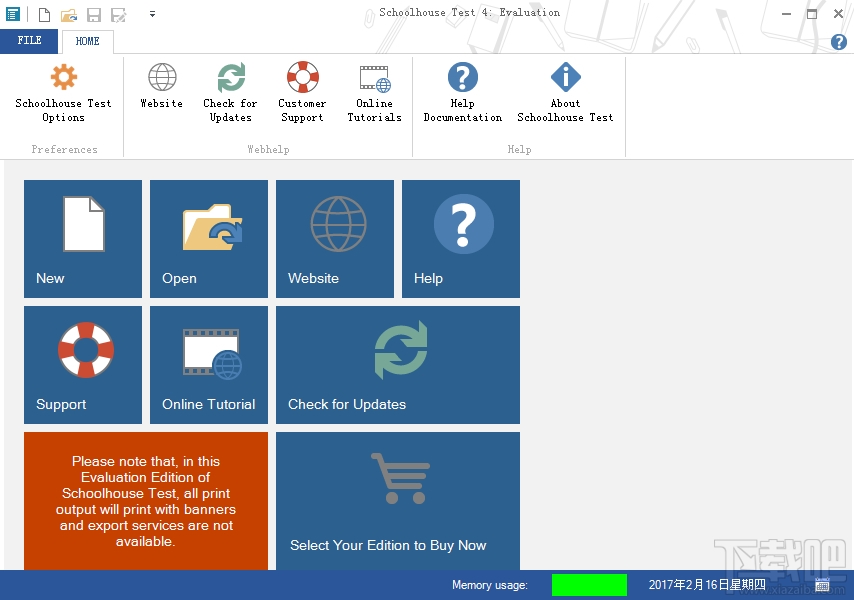Viewport: 854px width, 600px height.
Task: Click the Support tile
Action: [x=83, y=365]
